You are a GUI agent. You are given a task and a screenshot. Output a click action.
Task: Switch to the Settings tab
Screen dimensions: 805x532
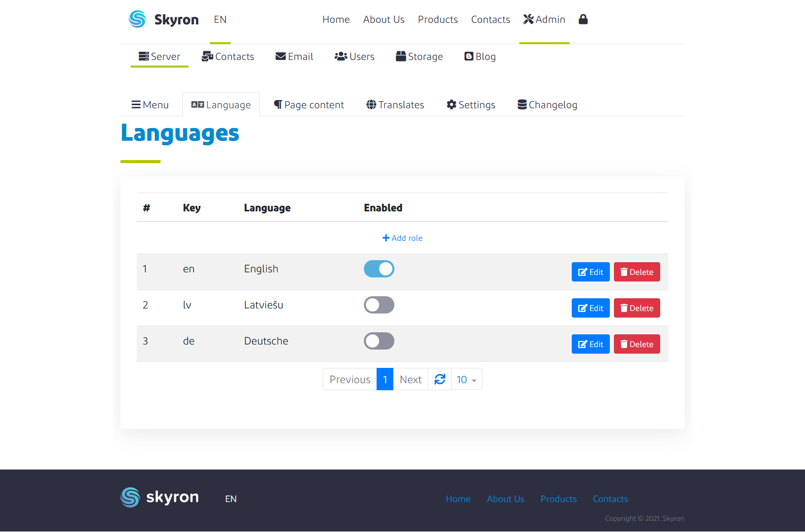click(x=471, y=105)
